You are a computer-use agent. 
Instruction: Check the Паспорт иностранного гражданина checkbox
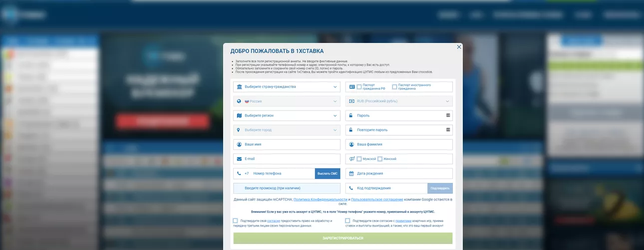394,87
